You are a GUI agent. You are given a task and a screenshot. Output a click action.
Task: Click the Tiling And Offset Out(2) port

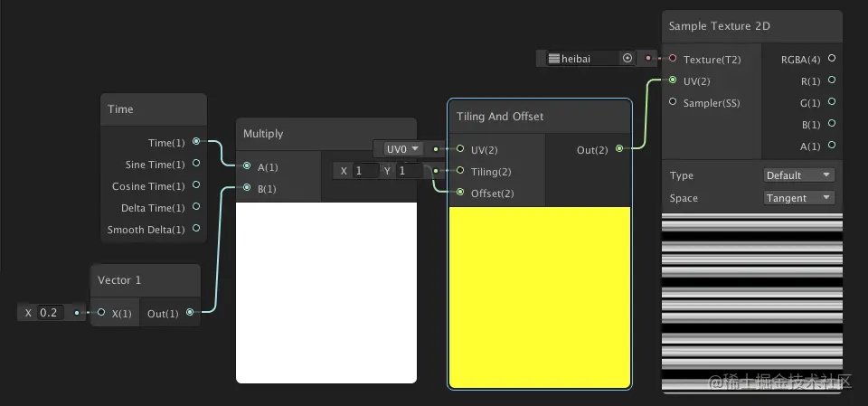click(619, 148)
